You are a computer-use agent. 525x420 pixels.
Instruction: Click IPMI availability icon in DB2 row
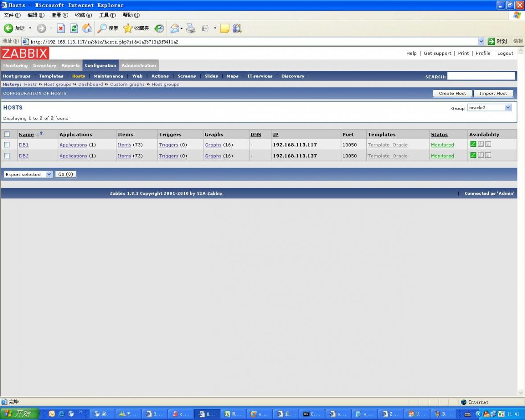pyautogui.click(x=488, y=155)
